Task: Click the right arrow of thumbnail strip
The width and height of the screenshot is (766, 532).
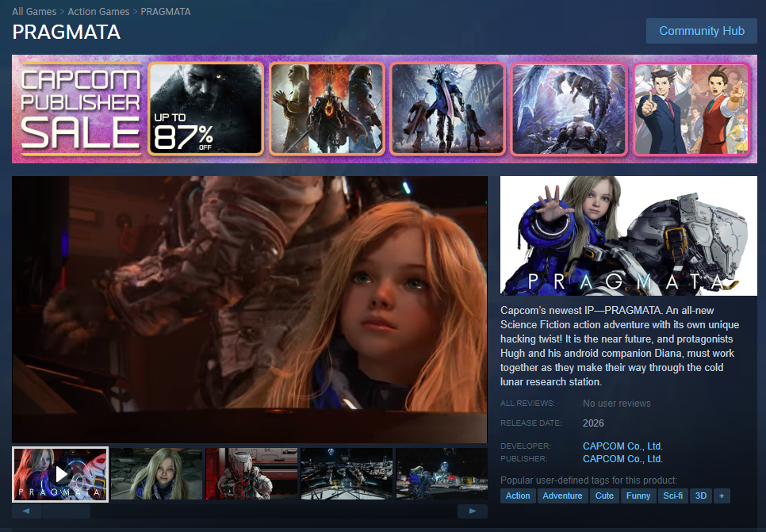Action: 473,511
